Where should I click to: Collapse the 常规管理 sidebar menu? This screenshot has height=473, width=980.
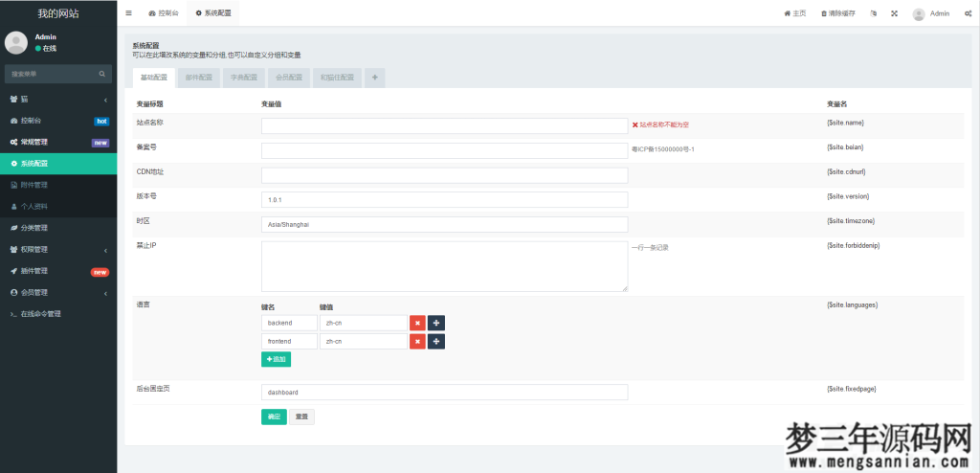[x=57, y=142]
